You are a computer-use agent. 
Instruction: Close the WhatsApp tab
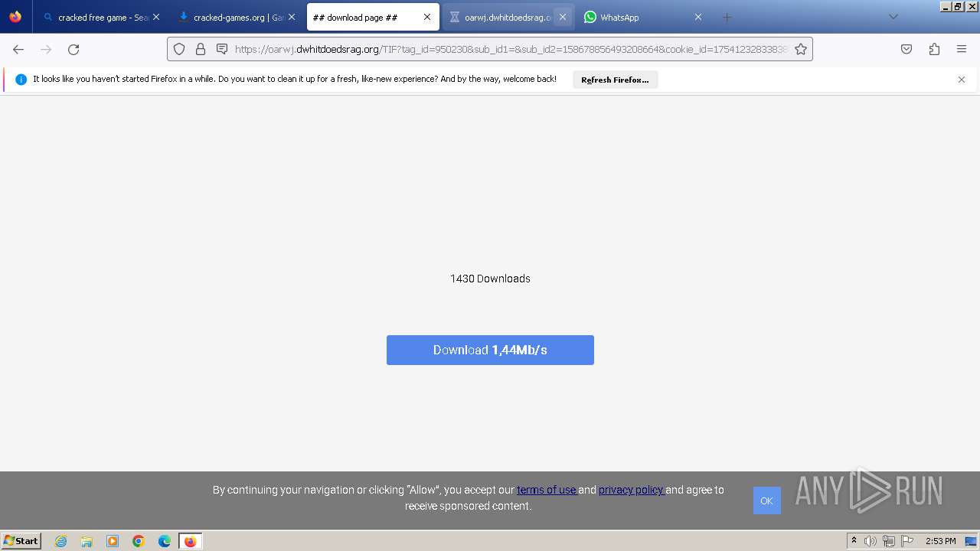698,17
